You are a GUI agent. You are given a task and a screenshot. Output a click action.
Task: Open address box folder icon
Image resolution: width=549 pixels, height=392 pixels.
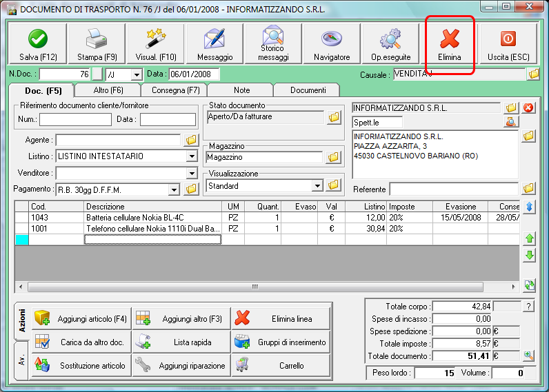529,136
